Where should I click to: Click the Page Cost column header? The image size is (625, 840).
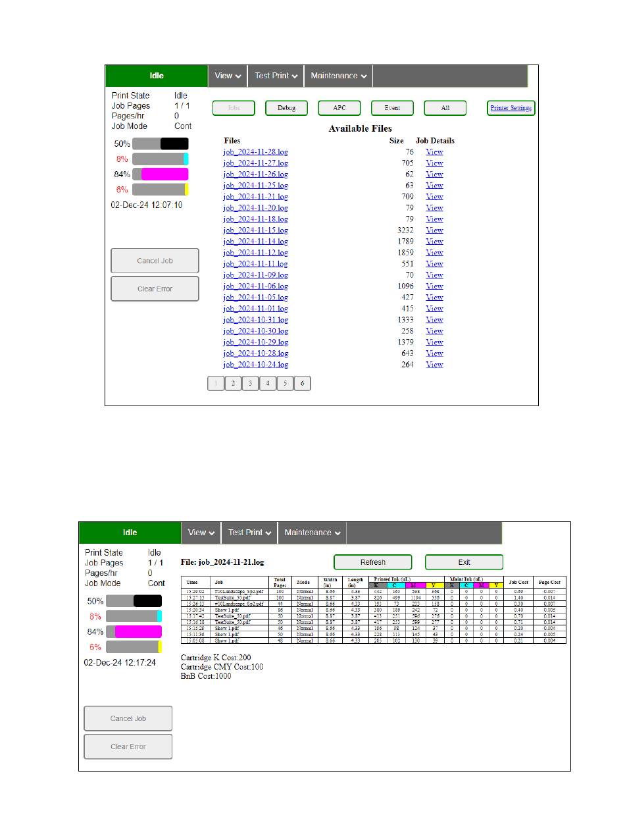[549, 583]
